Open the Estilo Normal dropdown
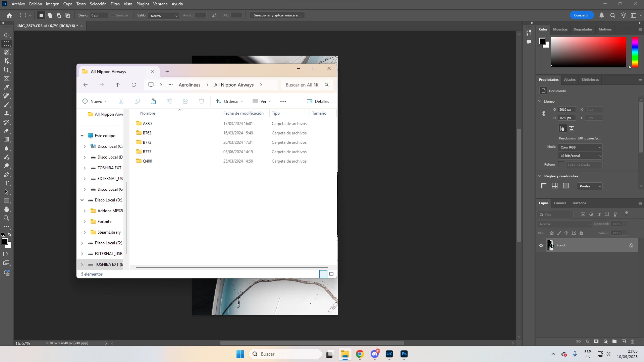Image resolution: width=644 pixels, height=362 pixels. pyautogui.click(x=164, y=16)
